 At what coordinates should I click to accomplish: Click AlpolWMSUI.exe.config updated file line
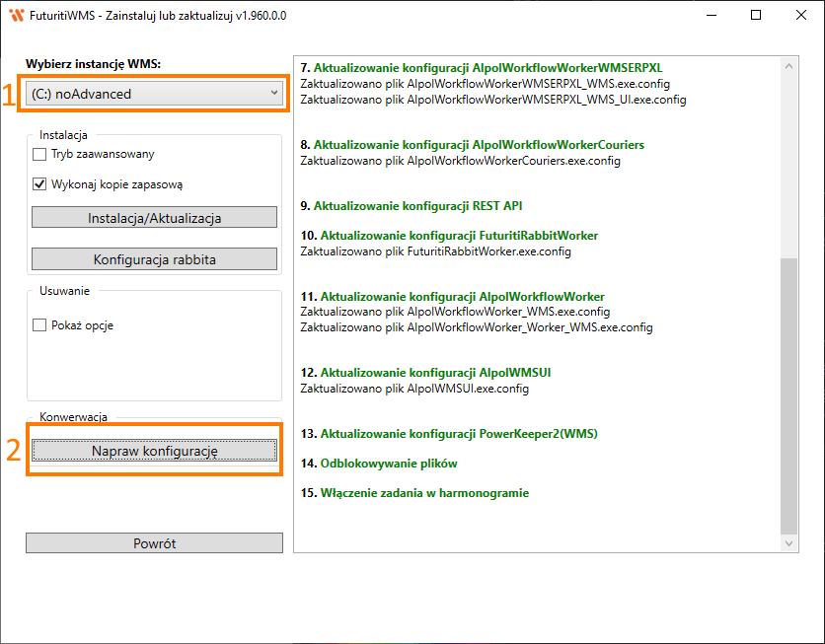click(x=414, y=389)
